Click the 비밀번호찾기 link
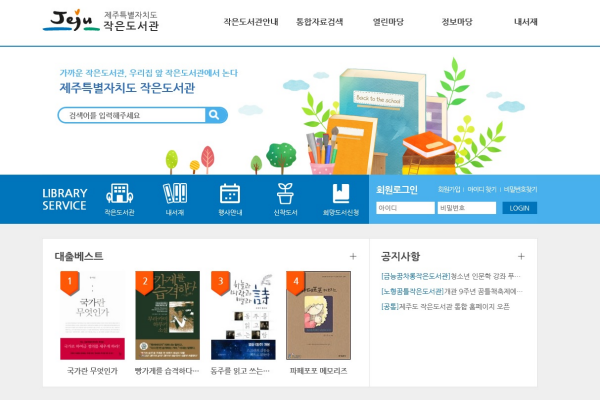This screenshot has width=600, height=400. [520, 189]
